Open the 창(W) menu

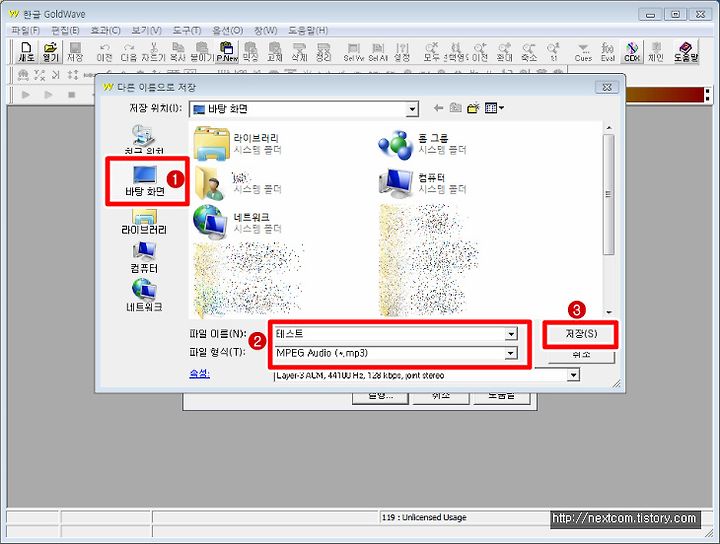[x=265, y=30]
